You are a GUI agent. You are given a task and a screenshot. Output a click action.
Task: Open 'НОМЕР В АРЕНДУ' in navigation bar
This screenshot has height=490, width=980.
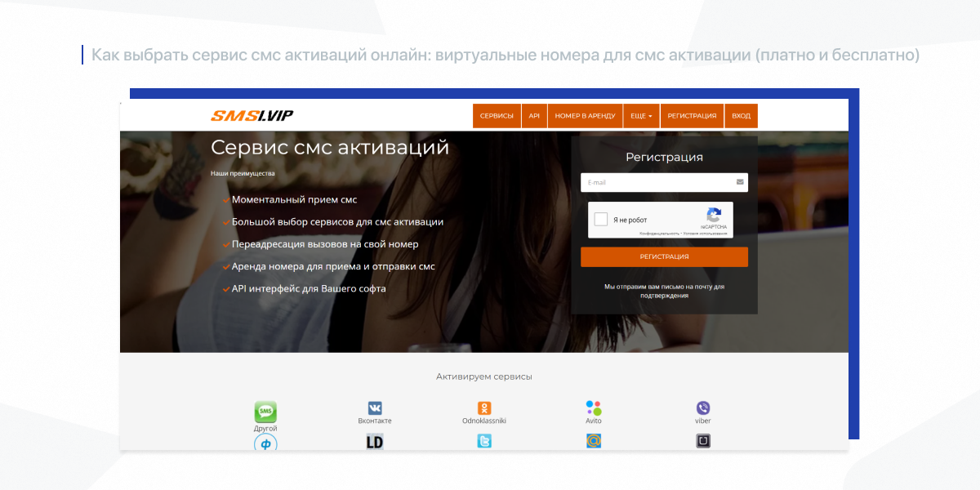(x=585, y=116)
